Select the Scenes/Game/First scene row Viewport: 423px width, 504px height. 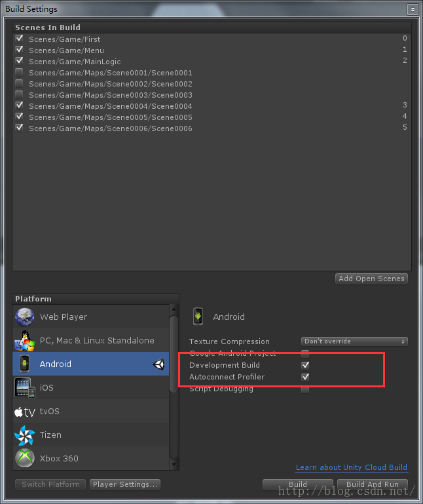coord(211,39)
